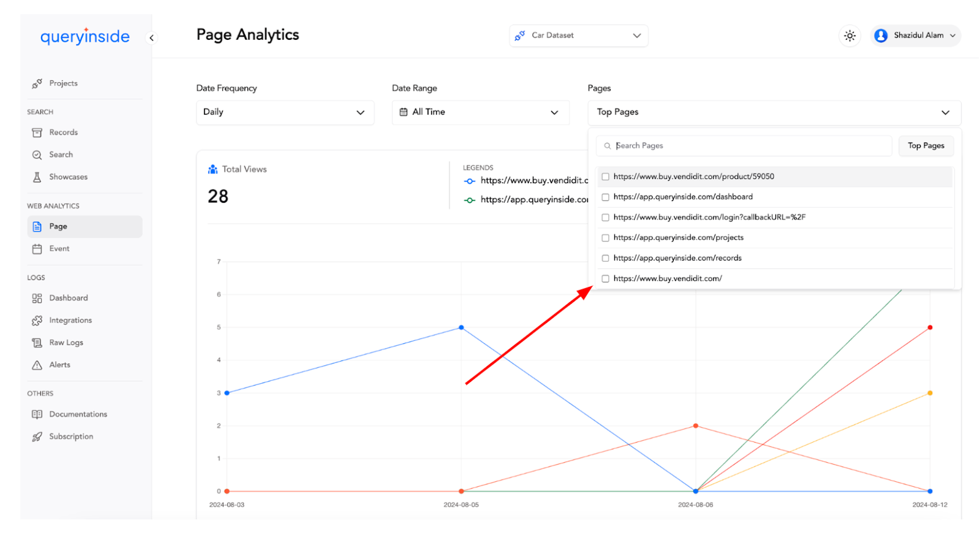Click the Page document icon in the sidebar
Viewport: 980px width, 545px height.
click(37, 227)
